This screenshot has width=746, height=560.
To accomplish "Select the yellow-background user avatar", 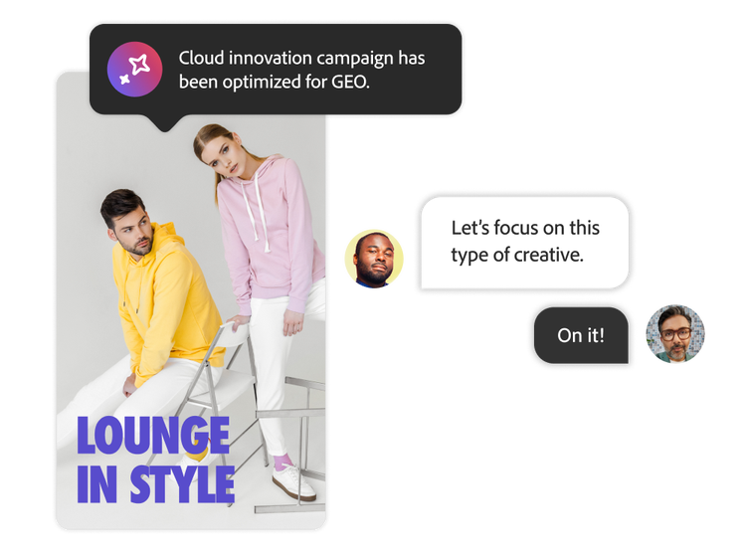I will coord(373,259).
